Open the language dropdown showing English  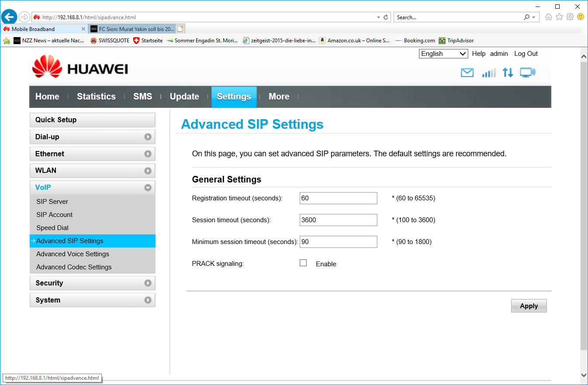pos(443,54)
